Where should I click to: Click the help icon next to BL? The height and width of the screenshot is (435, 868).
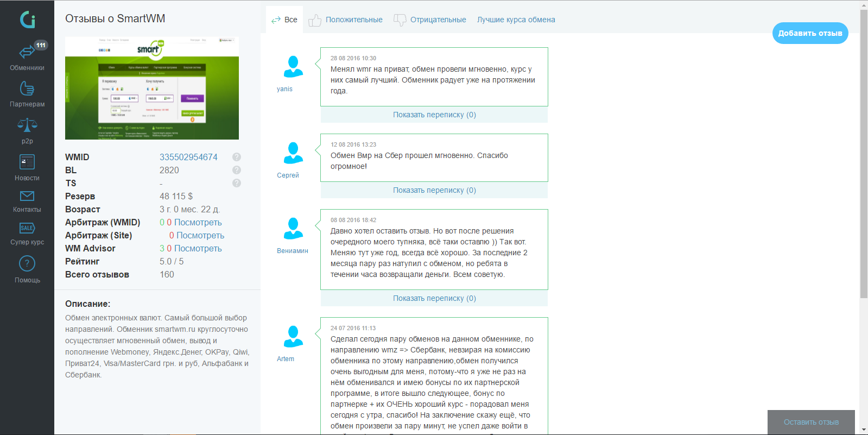coord(237,170)
